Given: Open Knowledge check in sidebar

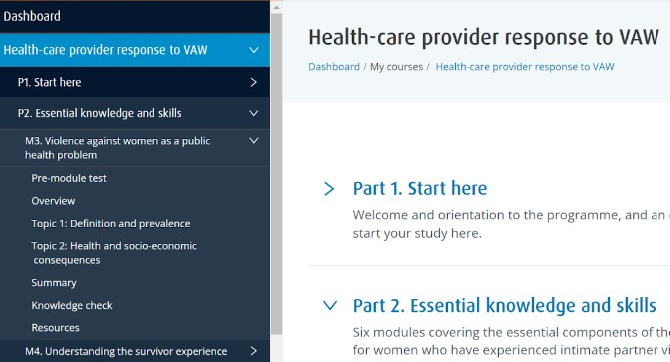Looking at the screenshot, I should click(x=72, y=306).
